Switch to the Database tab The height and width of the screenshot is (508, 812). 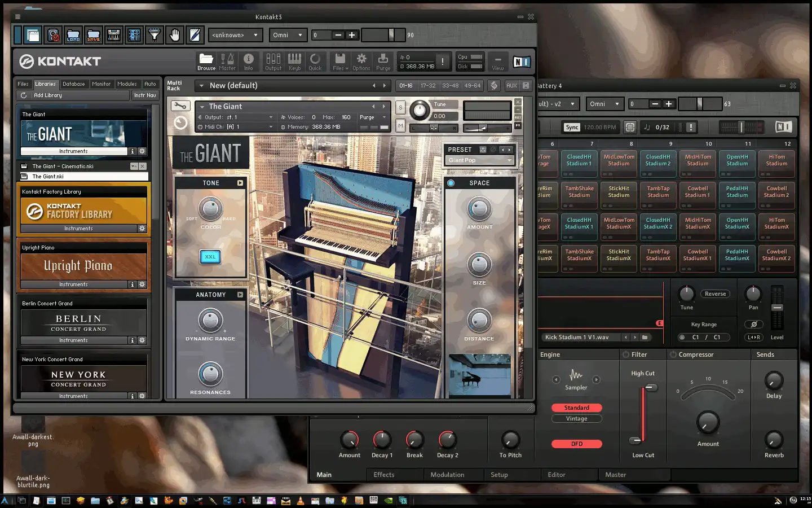tap(74, 84)
